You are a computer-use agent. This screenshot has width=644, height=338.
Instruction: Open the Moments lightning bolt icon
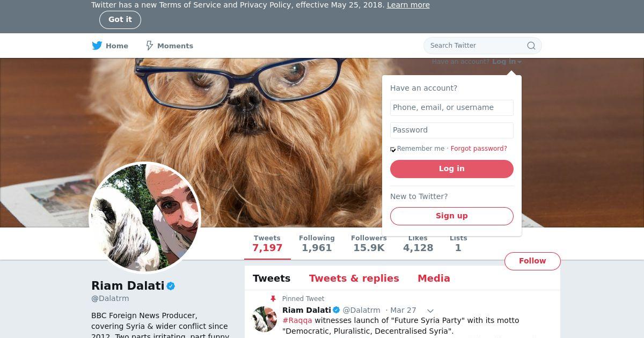(150, 46)
